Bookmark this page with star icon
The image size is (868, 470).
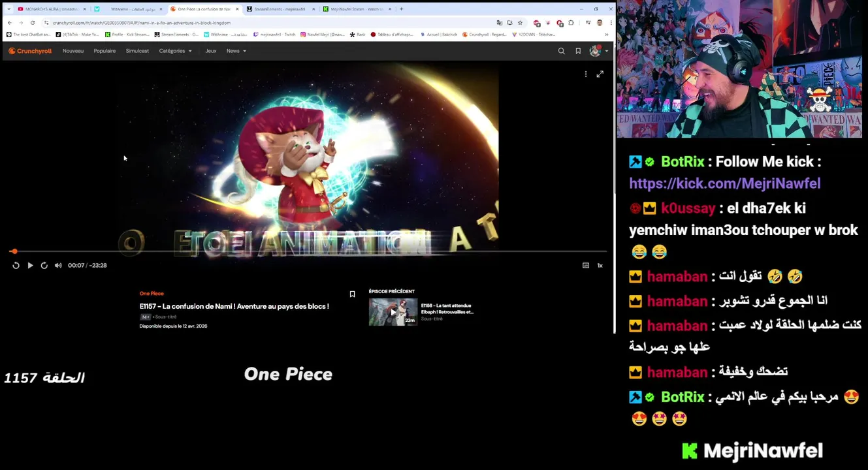(520, 23)
